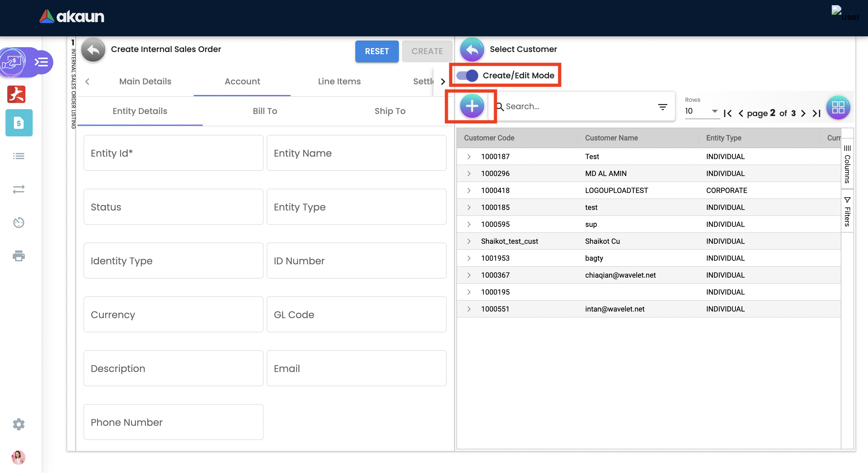Go to next page of customers
The width and height of the screenshot is (868, 473).
[x=804, y=113]
